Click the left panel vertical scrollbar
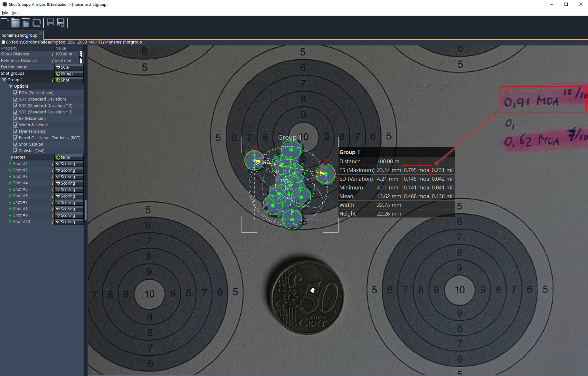Screen dimensions: 588x376 pos(86,209)
